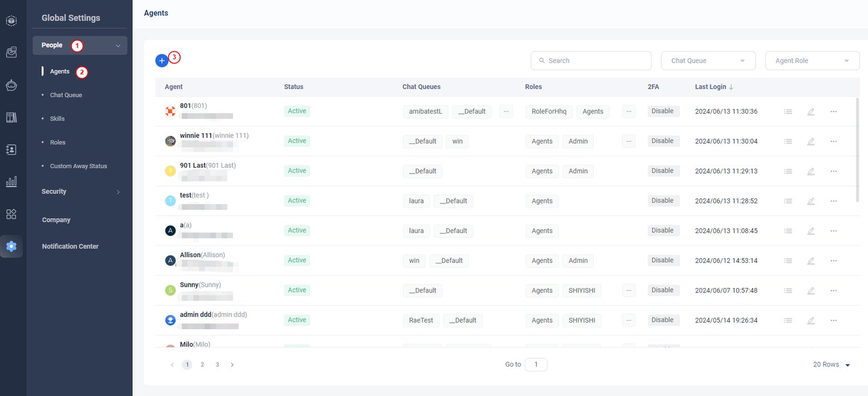Image resolution: width=868 pixels, height=396 pixels.
Task: Open more options for agent Allison
Action: [x=833, y=261]
